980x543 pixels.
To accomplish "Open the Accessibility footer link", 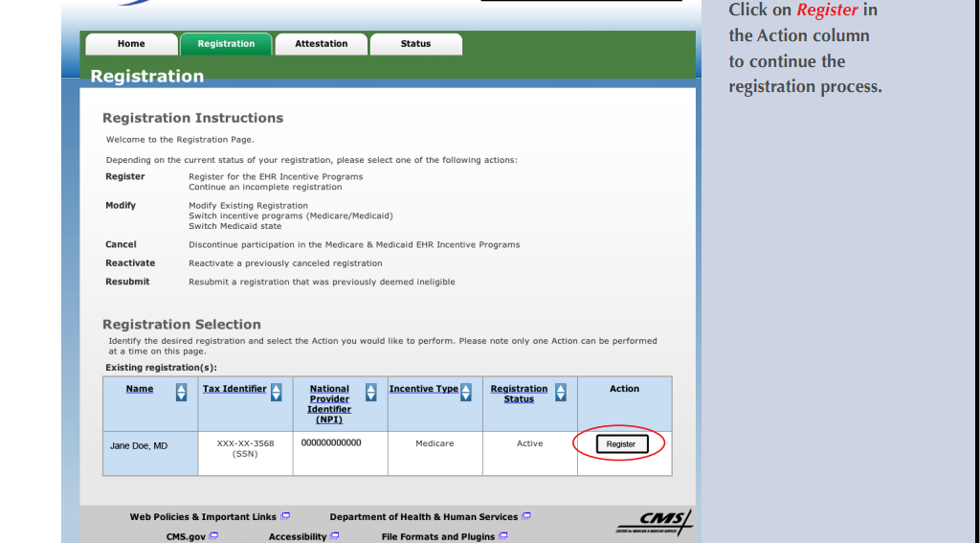I will coord(298,537).
